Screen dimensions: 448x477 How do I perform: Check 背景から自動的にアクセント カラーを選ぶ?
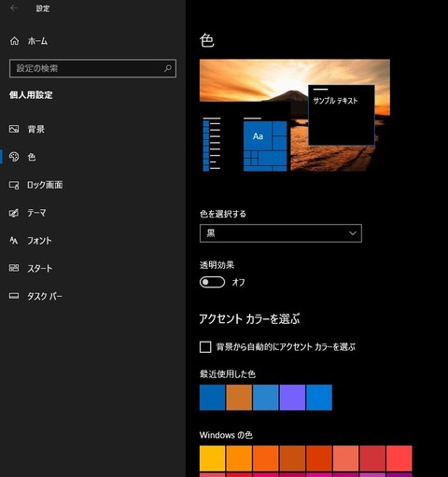click(x=205, y=346)
